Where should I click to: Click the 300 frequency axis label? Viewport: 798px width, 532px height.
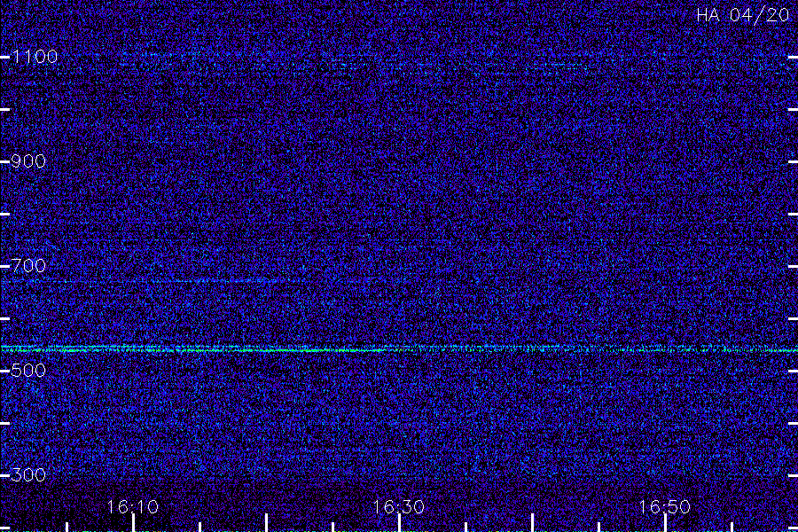coord(28,475)
